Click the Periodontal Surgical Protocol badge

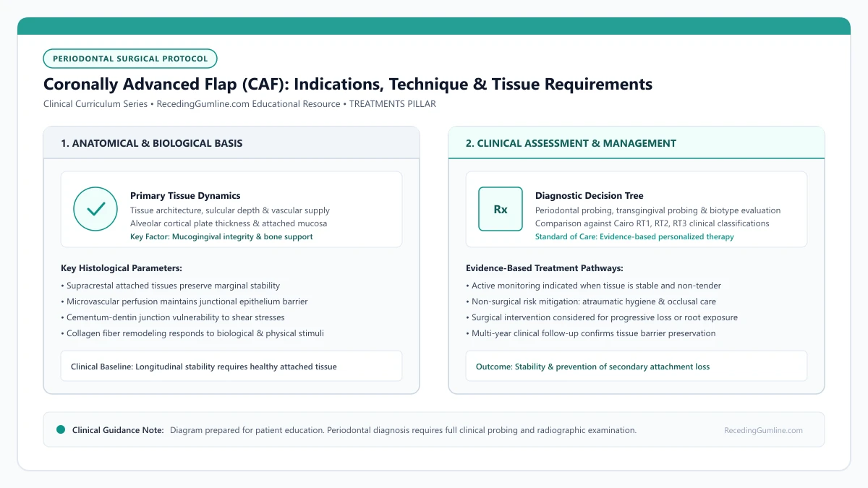coord(130,59)
